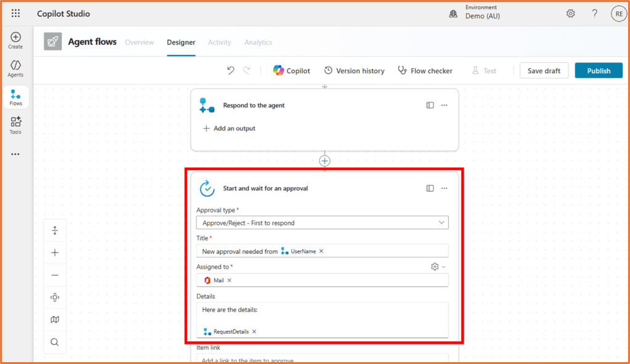Switch to the Overview tab
The image size is (630, 364).
(x=139, y=42)
